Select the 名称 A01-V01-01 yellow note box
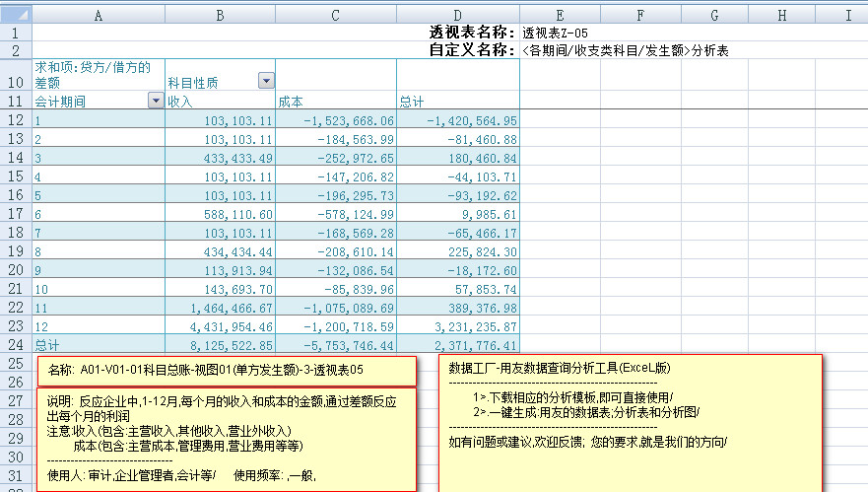This screenshot has height=492, width=868. pos(228,371)
